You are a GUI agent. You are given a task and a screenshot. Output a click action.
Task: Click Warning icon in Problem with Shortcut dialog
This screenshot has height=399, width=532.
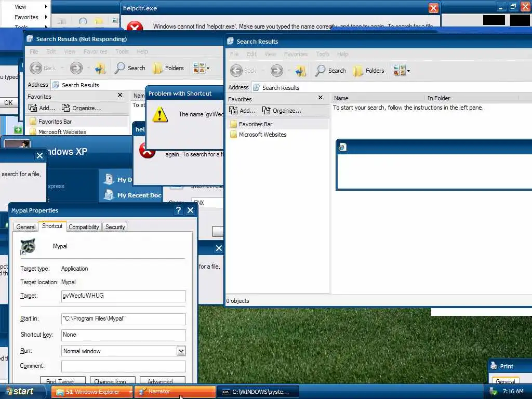click(x=160, y=114)
